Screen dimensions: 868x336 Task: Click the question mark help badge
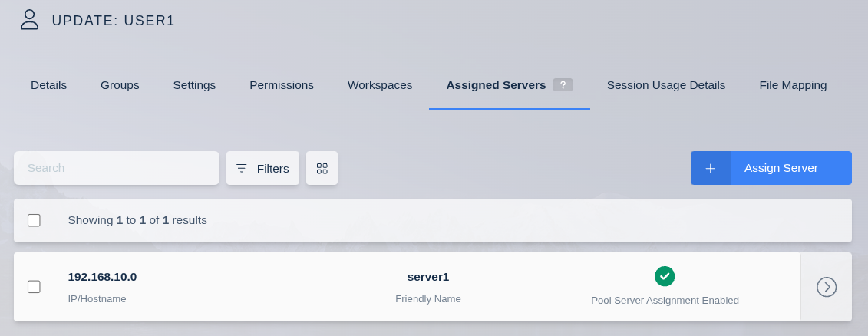(563, 85)
